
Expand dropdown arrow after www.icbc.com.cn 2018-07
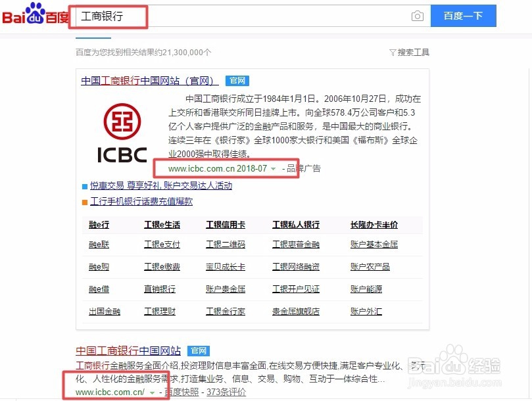[273, 168]
